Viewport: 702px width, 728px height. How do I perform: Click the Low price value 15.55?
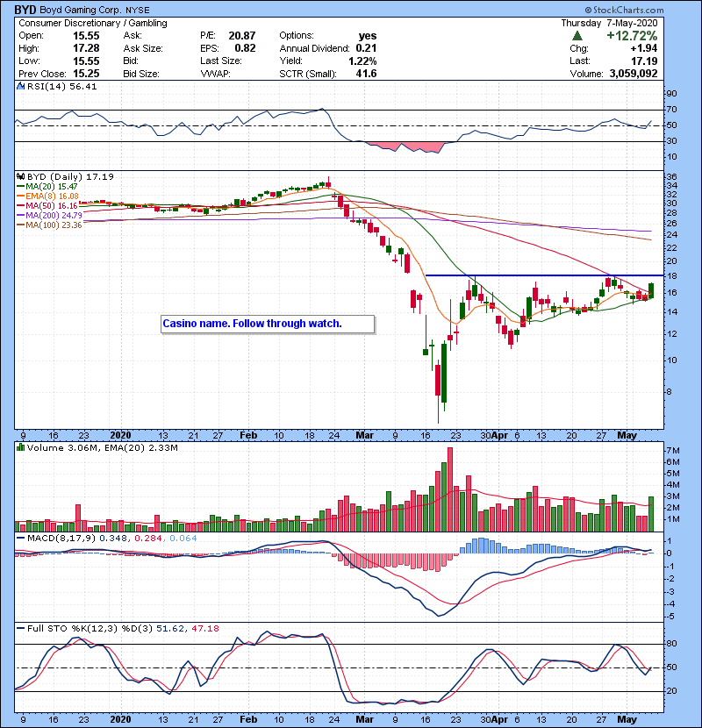click(86, 61)
